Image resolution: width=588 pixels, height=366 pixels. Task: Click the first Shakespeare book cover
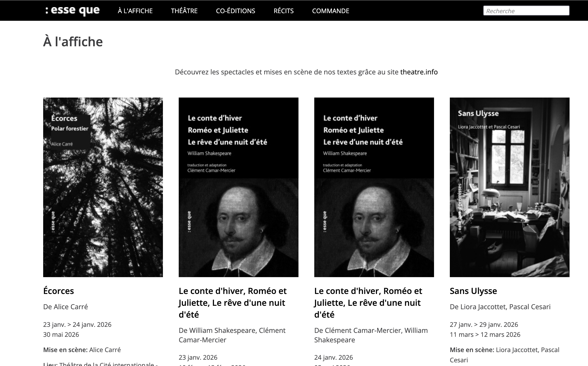[x=238, y=187]
